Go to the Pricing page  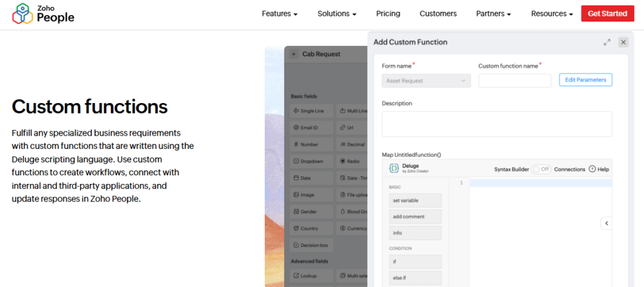pyautogui.click(x=388, y=14)
